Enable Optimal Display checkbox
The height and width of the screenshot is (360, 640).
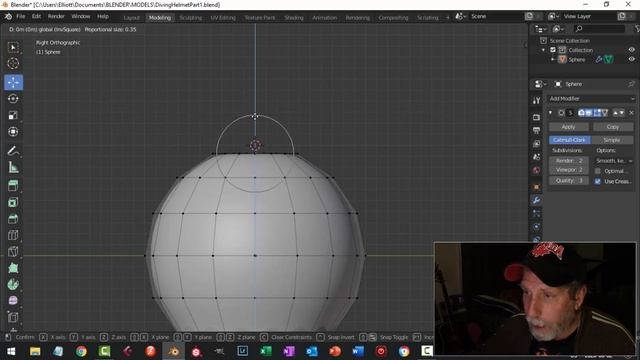coord(598,171)
